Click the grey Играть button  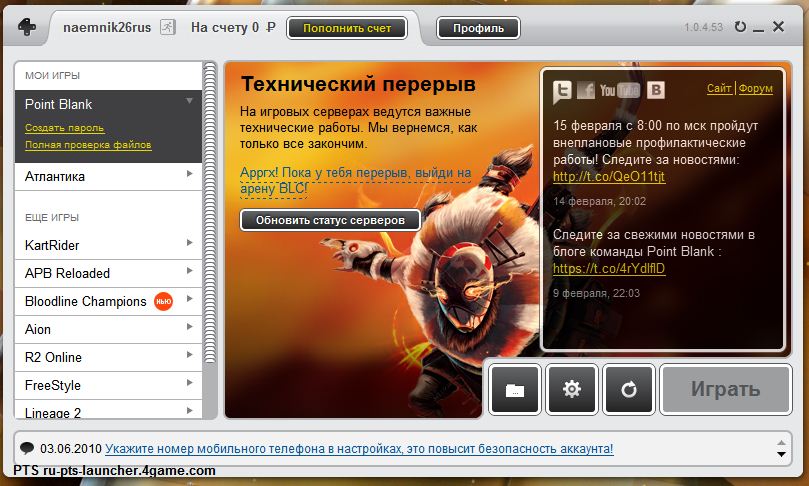[x=725, y=390]
